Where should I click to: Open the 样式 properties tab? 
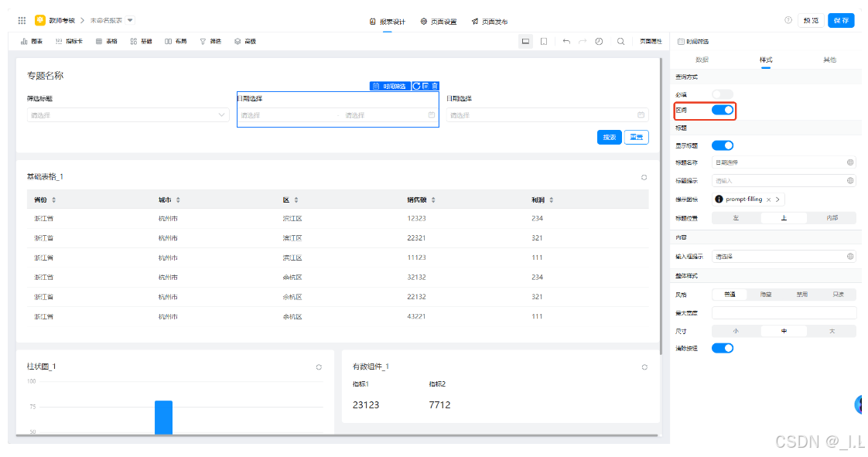[x=766, y=60]
